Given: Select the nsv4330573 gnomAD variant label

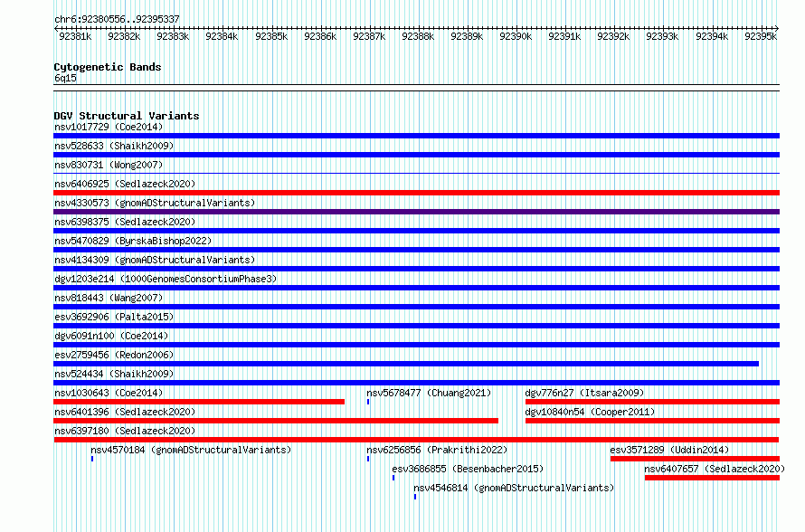Looking at the screenshot, I should coord(155,203).
